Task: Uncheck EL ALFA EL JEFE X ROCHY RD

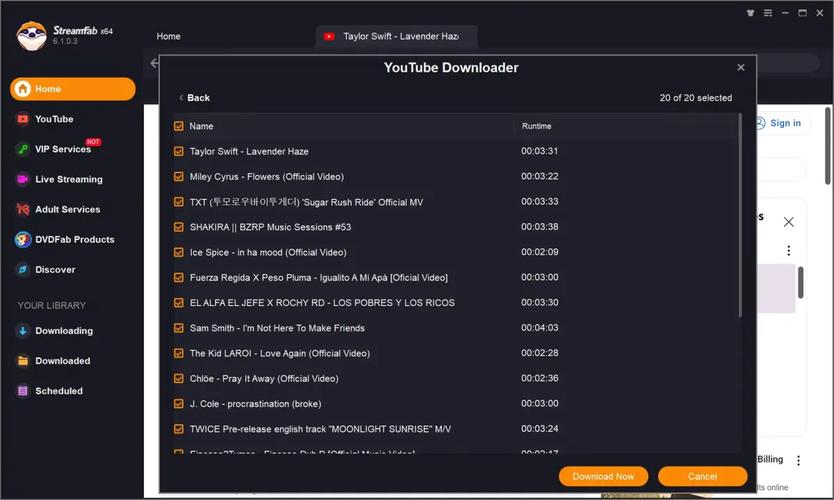Action: [x=179, y=303]
